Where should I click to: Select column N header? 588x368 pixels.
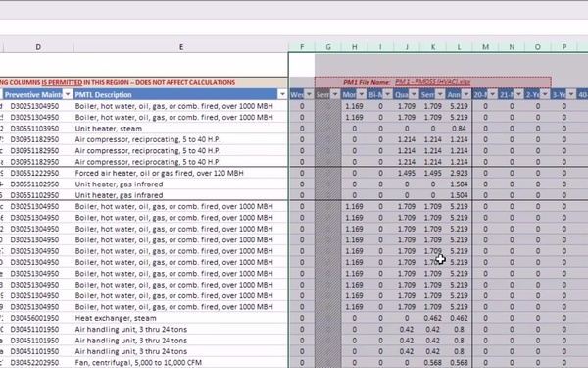click(x=512, y=47)
